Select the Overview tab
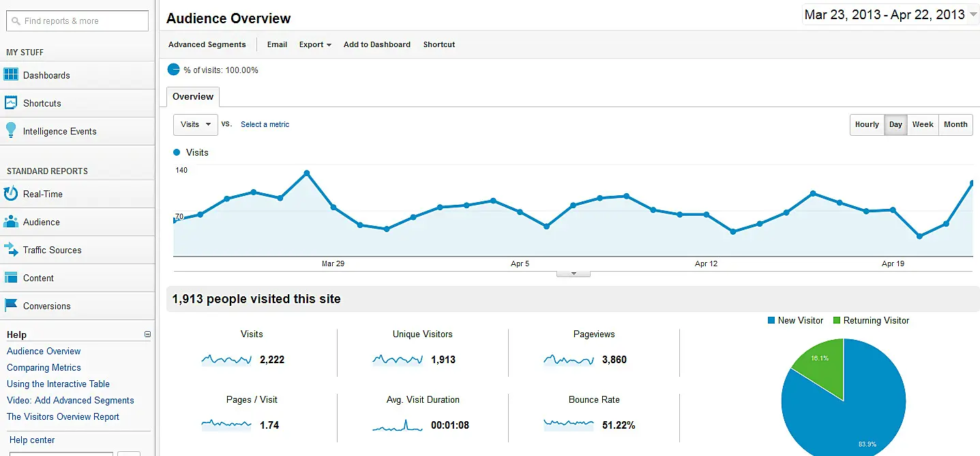 [x=192, y=96]
